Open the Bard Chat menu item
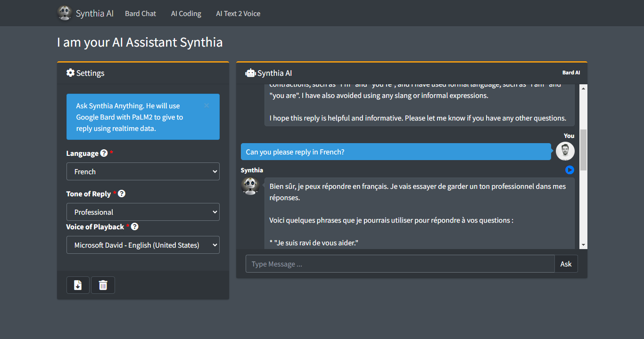This screenshot has width=644, height=339. click(x=140, y=14)
